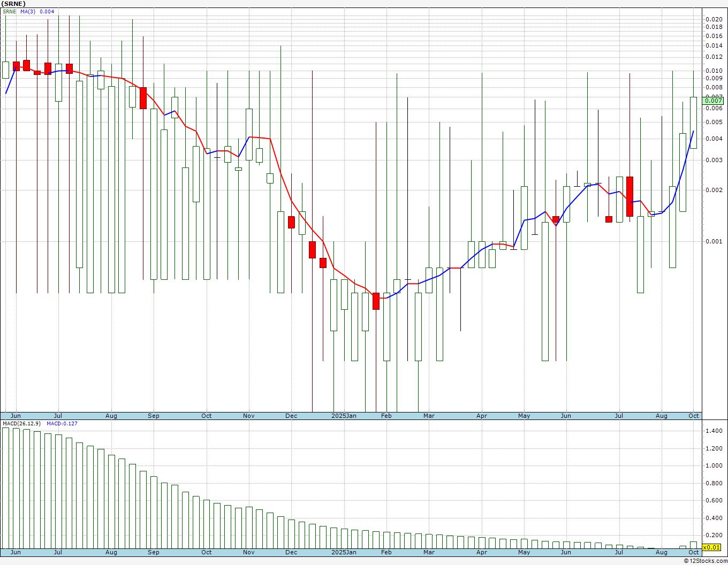Click the 0.800 MACD axis label
This screenshot has height=565, width=728.
pyautogui.click(x=714, y=483)
